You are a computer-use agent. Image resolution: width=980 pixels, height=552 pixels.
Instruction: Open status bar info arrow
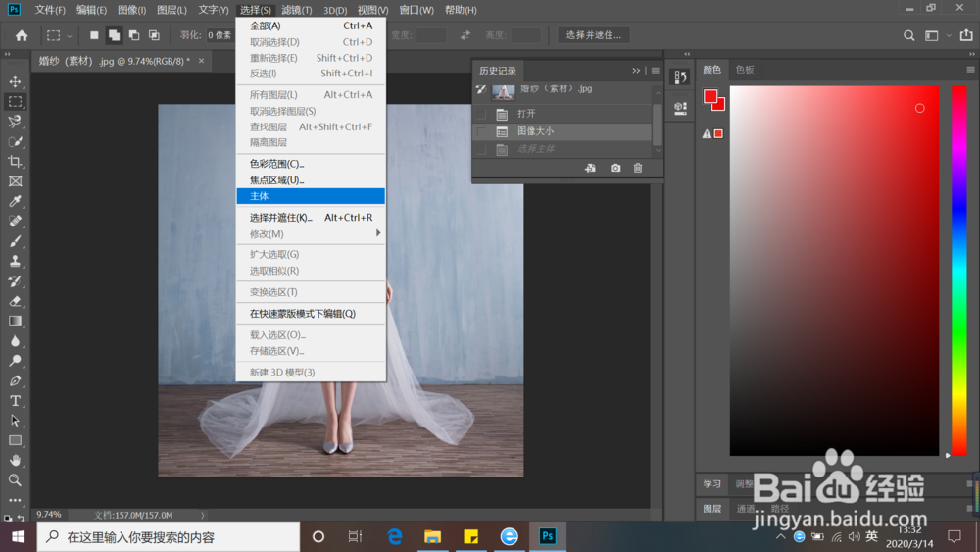pyautogui.click(x=203, y=515)
